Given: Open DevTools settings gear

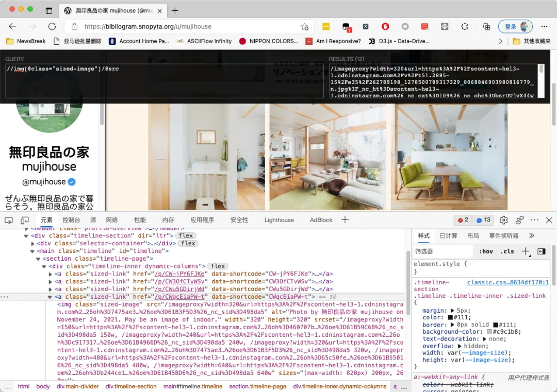Looking at the screenshot, I should coord(503,220).
